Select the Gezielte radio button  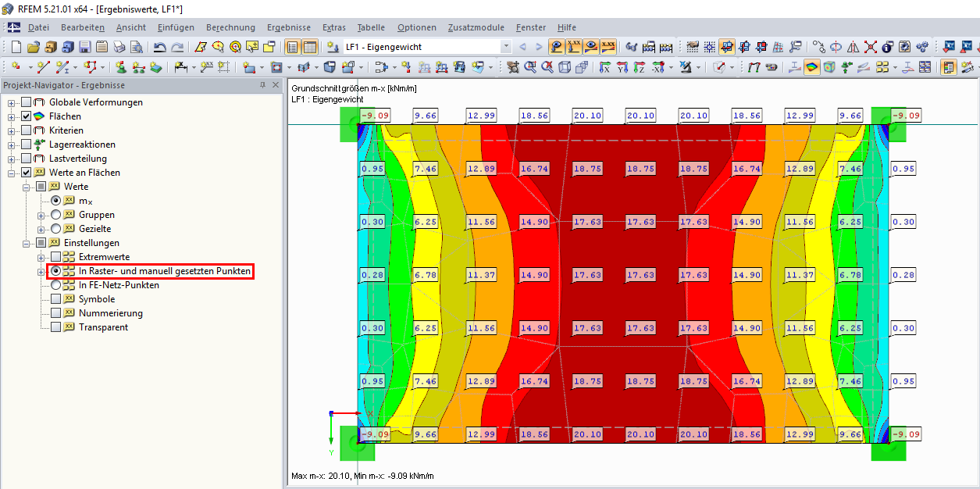56,229
